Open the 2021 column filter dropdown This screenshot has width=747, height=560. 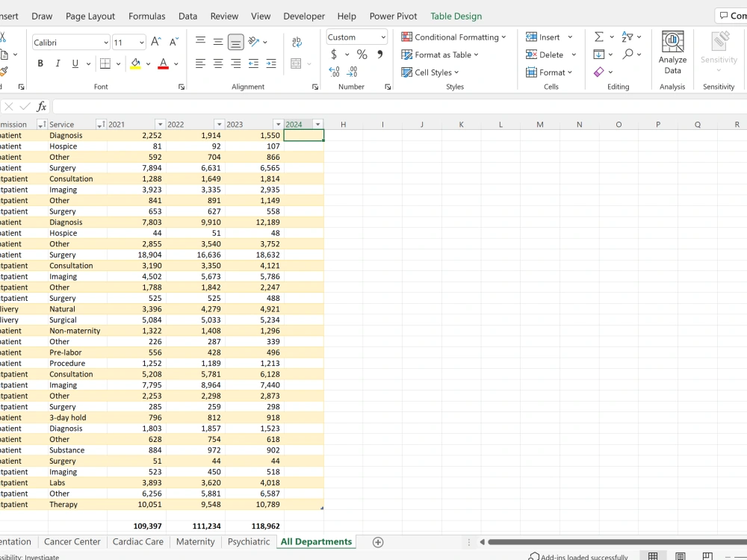160,124
